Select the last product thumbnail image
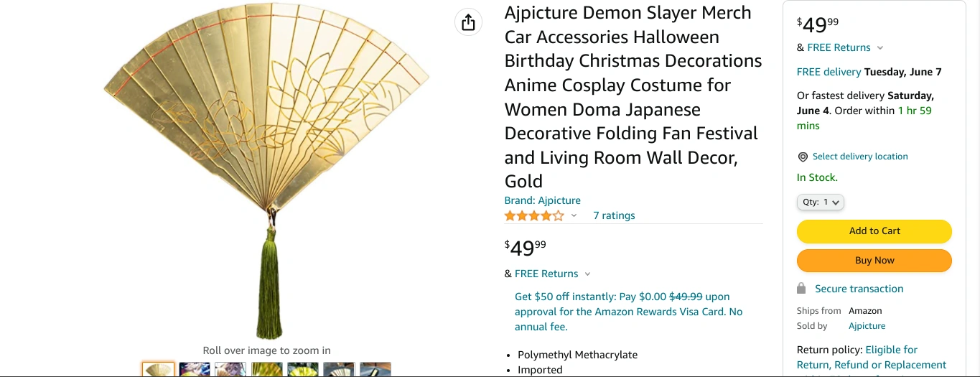980x377 pixels. (375, 370)
